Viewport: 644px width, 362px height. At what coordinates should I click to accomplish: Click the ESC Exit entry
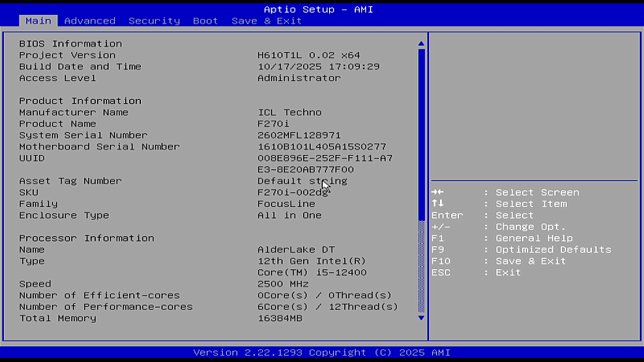(x=476, y=272)
